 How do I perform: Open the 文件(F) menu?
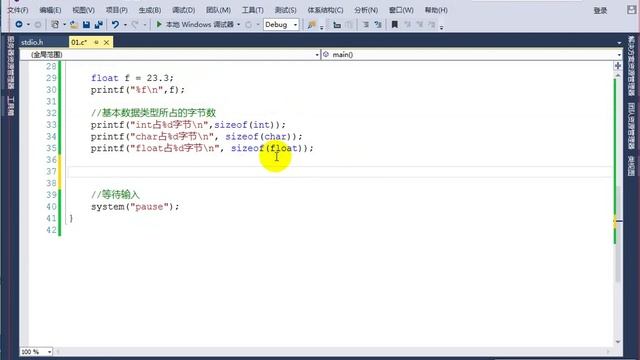click(x=18, y=10)
